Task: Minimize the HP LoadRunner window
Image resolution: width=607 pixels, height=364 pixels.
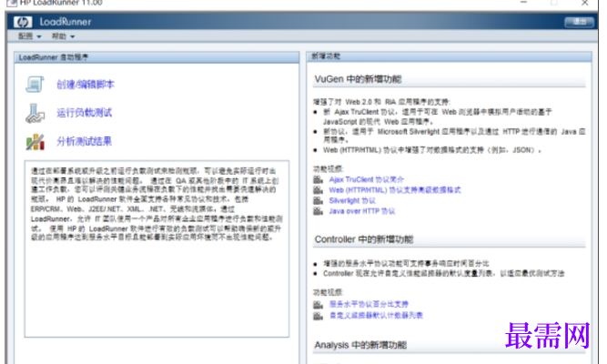Action: [524, 3]
